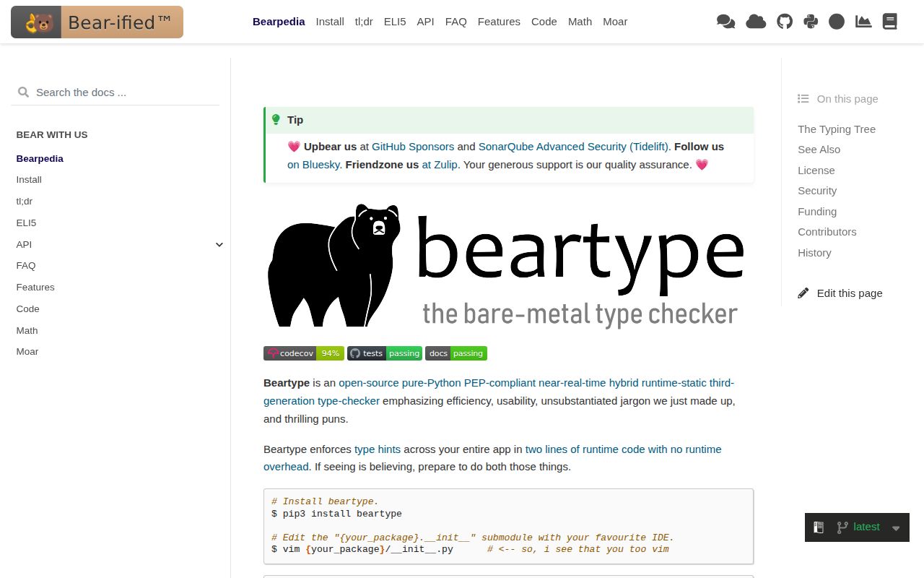Select Math in the sidebar
Screen dimensions: 924x578
tap(27, 330)
